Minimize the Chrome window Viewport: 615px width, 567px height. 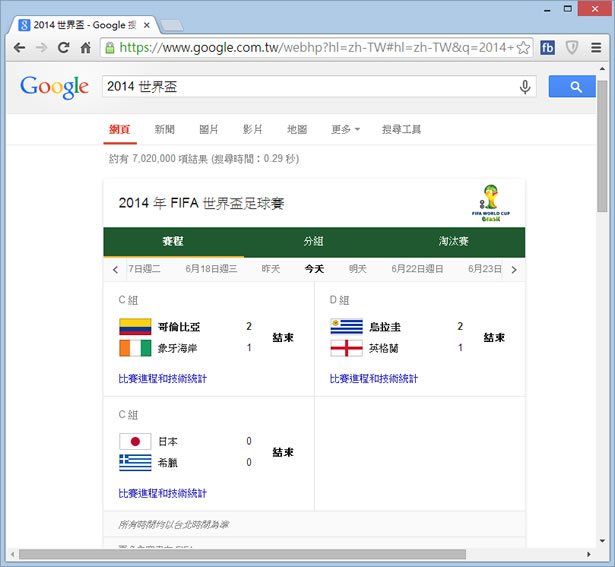(x=547, y=9)
